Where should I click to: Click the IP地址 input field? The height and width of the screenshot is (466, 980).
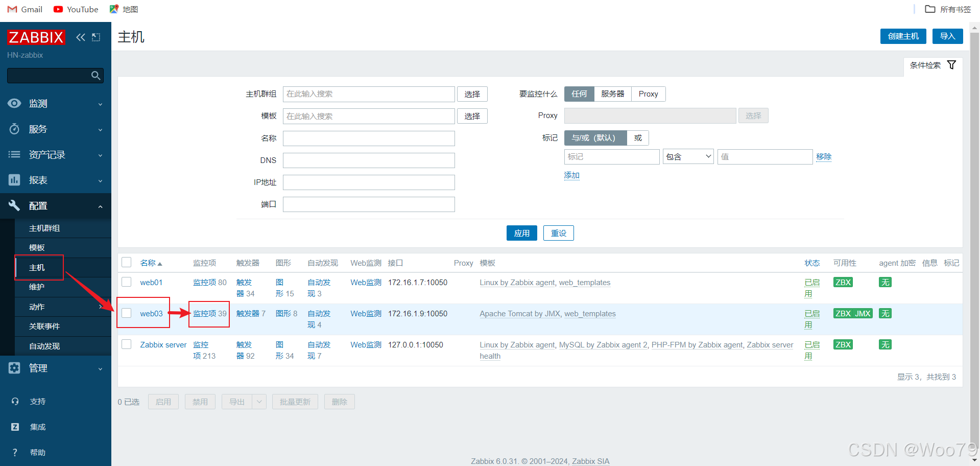[x=369, y=182]
